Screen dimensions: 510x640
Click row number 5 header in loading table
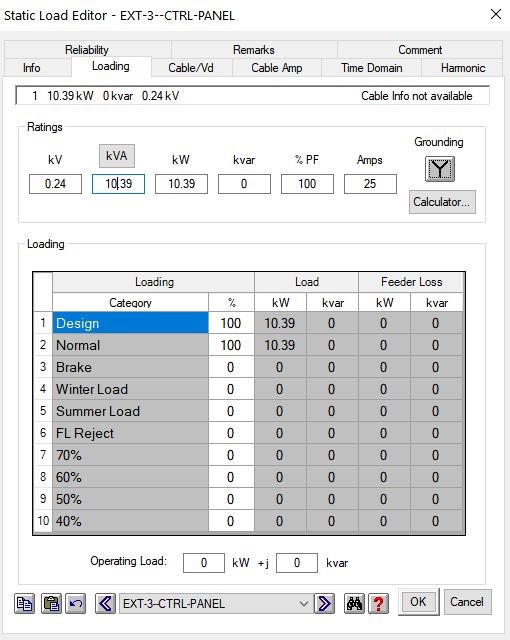(x=43, y=411)
